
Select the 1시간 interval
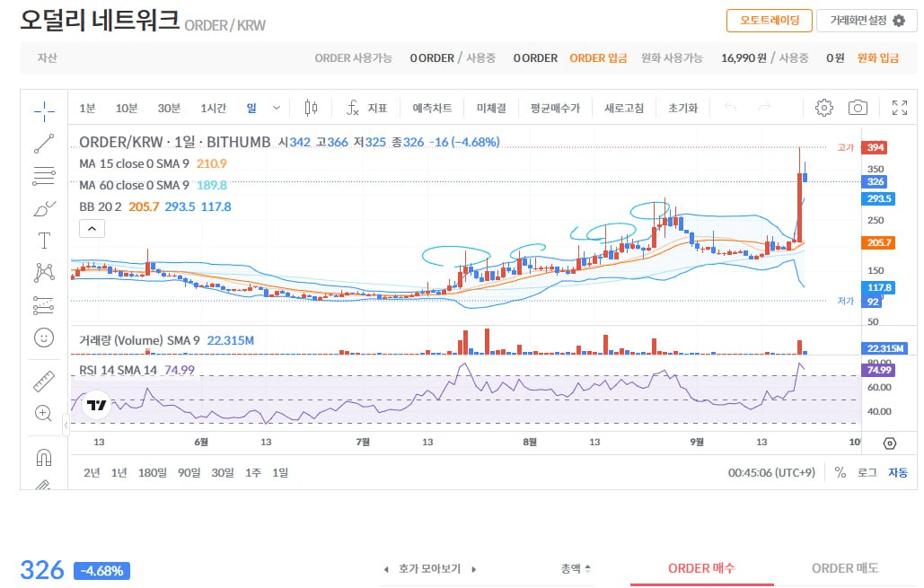click(x=213, y=108)
